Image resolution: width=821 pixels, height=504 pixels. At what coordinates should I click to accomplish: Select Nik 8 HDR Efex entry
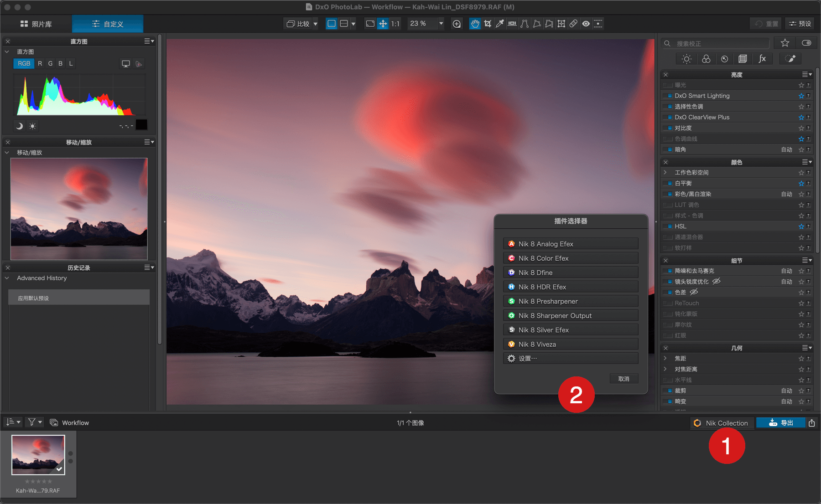coord(571,287)
